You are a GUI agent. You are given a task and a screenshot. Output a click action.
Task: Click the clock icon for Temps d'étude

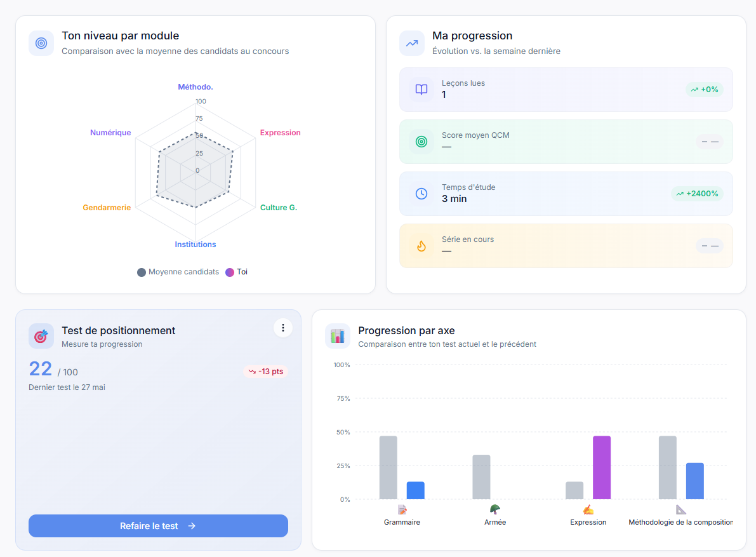421,194
